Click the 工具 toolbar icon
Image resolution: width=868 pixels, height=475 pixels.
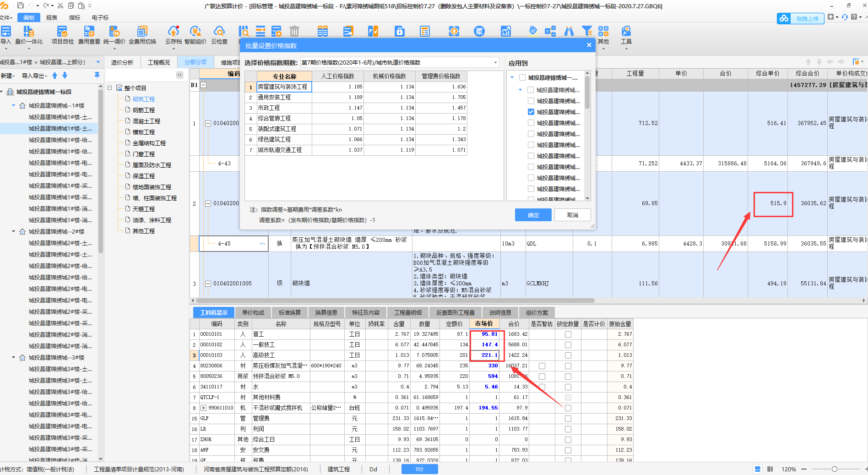point(626,35)
